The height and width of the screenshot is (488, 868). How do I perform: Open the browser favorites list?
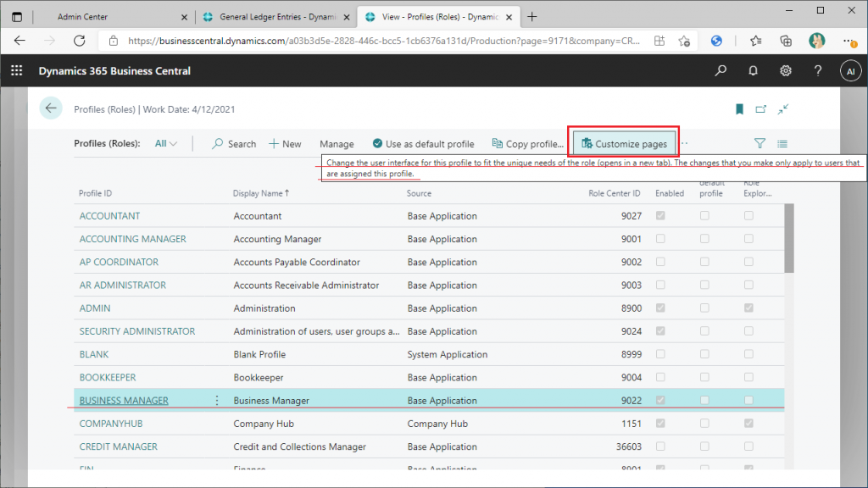click(x=755, y=41)
